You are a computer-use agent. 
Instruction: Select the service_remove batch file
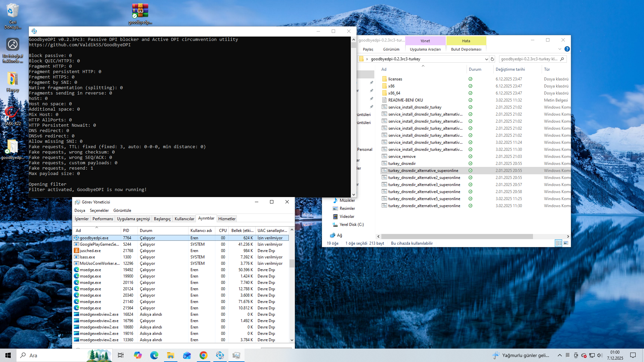point(401,157)
